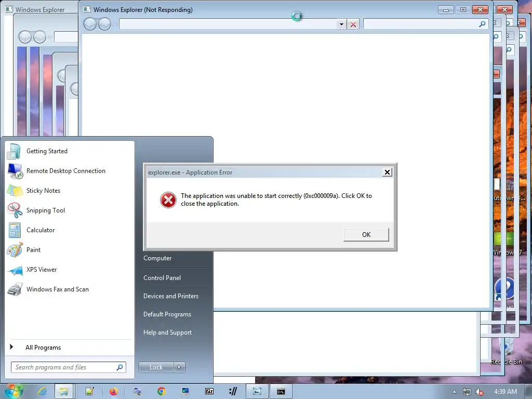Viewport: 532px width, 399px height.
Task: Click back button in background Windows Explorer window
Action: [x=25, y=37]
